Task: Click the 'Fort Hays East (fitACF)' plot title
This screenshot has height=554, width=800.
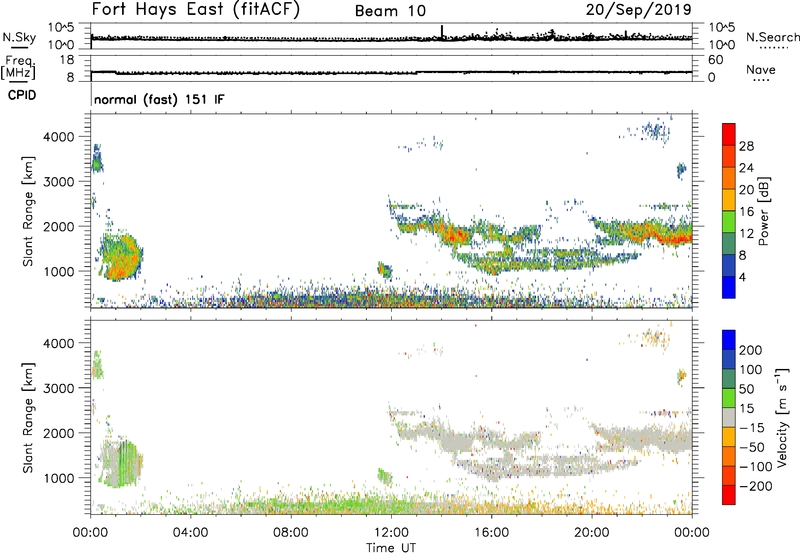Action: pos(195,9)
